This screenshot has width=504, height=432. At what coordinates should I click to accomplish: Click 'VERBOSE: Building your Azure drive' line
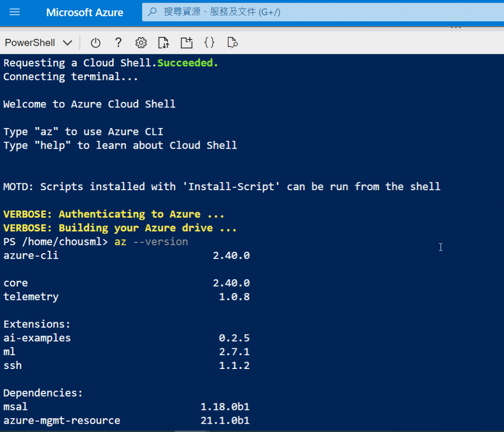tap(120, 228)
